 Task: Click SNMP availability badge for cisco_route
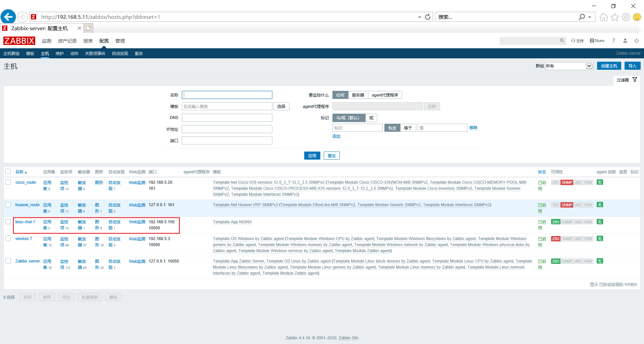click(x=567, y=182)
